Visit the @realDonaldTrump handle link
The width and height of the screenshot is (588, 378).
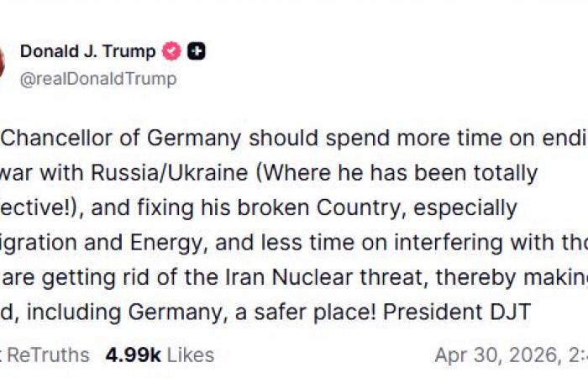click(x=98, y=78)
